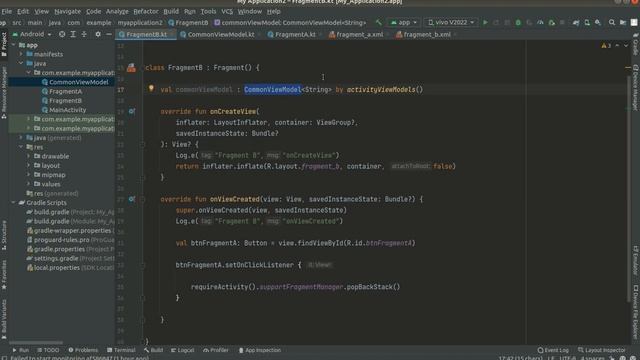Click the Profile app icon in toolbar

(x=540, y=22)
